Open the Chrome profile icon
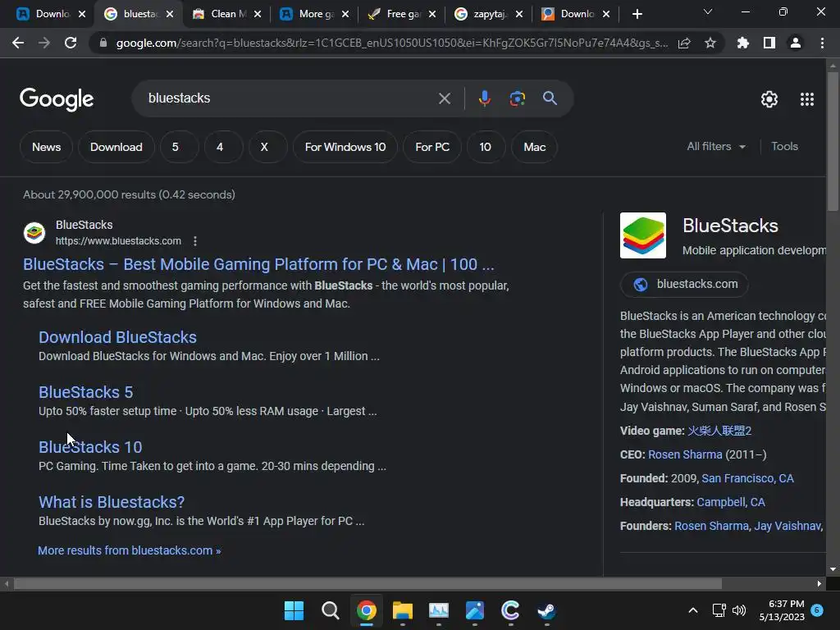 point(796,43)
